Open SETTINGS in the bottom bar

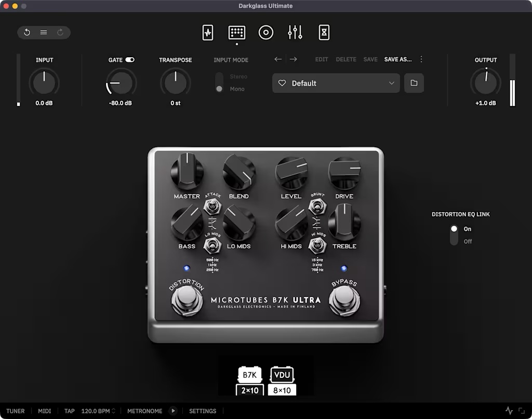(x=203, y=411)
